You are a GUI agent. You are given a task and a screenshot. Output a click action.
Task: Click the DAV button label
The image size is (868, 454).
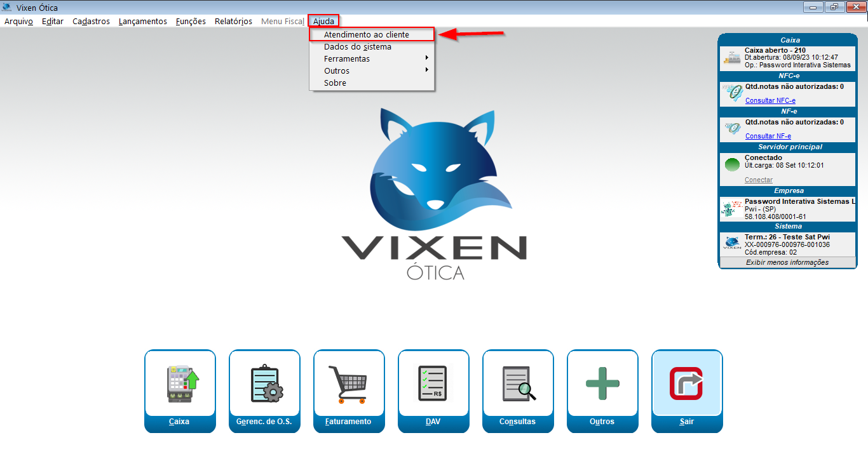(433, 422)
